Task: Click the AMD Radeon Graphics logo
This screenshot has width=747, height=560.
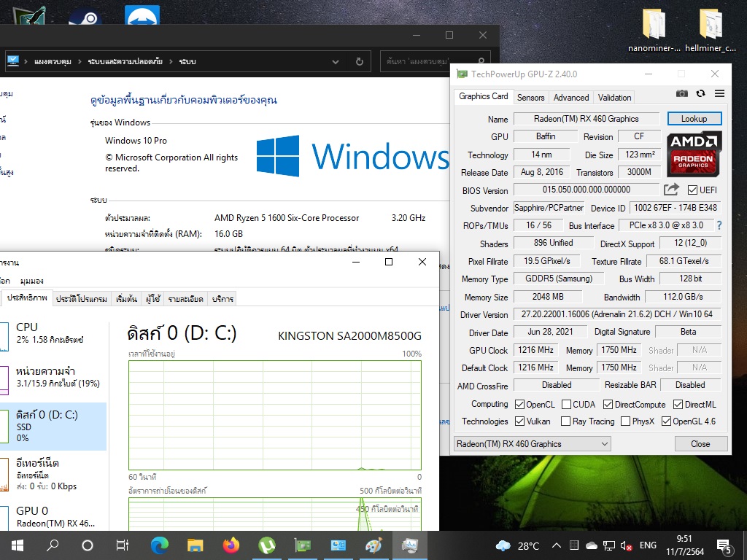Action: click(x=694, y=155)
